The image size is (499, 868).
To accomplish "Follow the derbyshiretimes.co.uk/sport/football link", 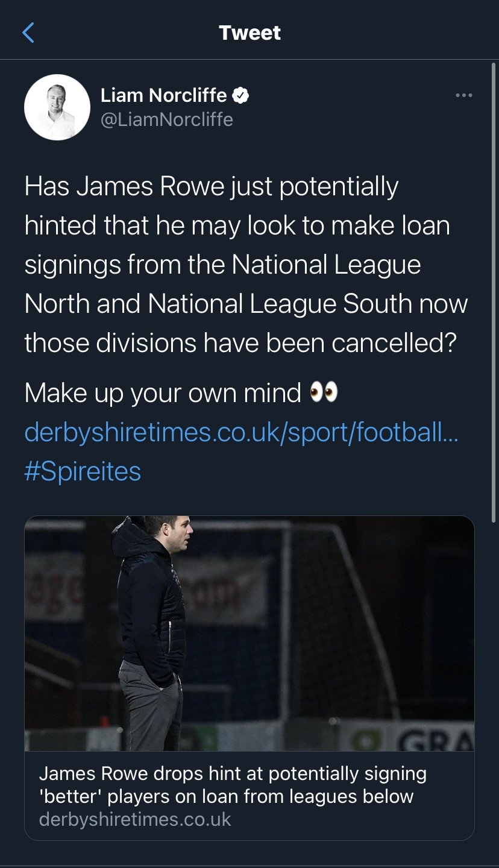I will click(x=241, y=432).
